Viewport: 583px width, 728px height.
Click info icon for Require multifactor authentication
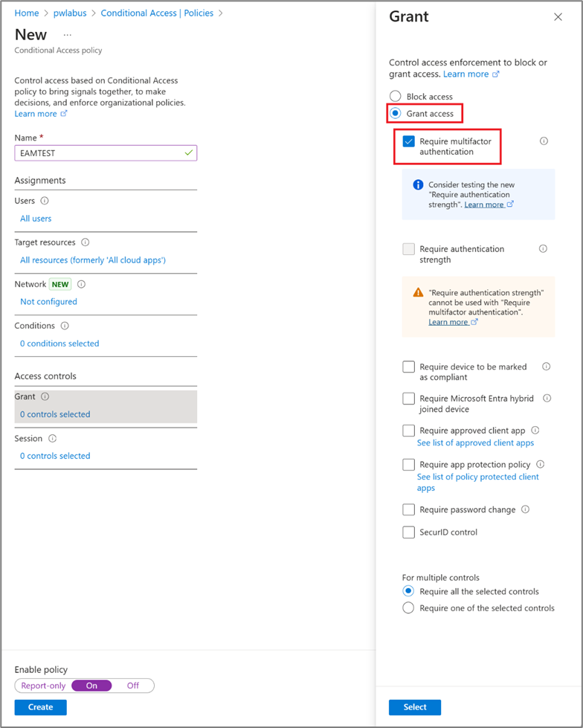(544, 141)
